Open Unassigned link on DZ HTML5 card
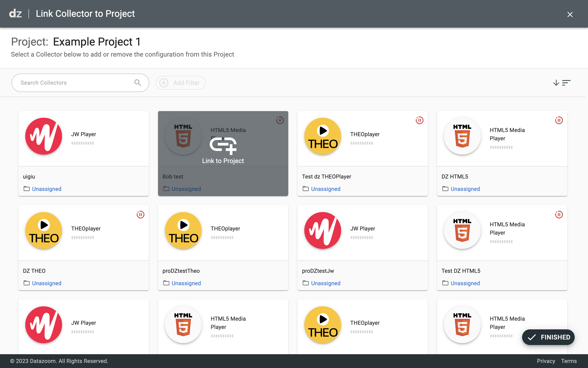This screenshot has height=368, width=588. click(x=465, y=189)
